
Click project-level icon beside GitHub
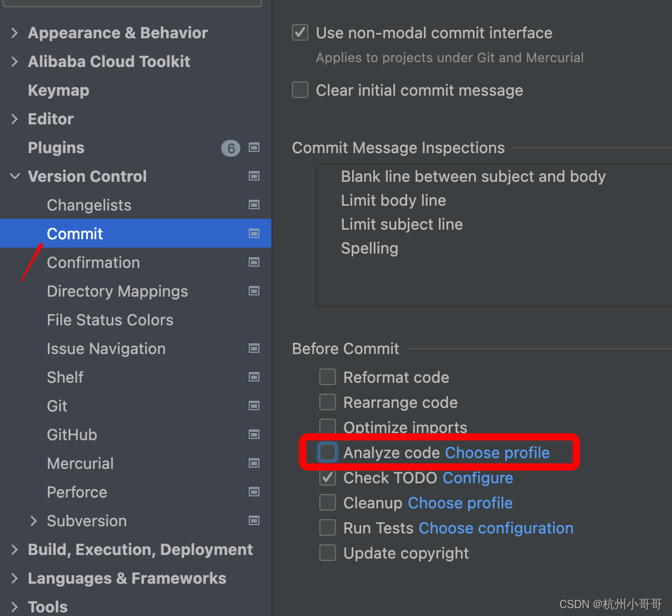click(x=254, y=435)
